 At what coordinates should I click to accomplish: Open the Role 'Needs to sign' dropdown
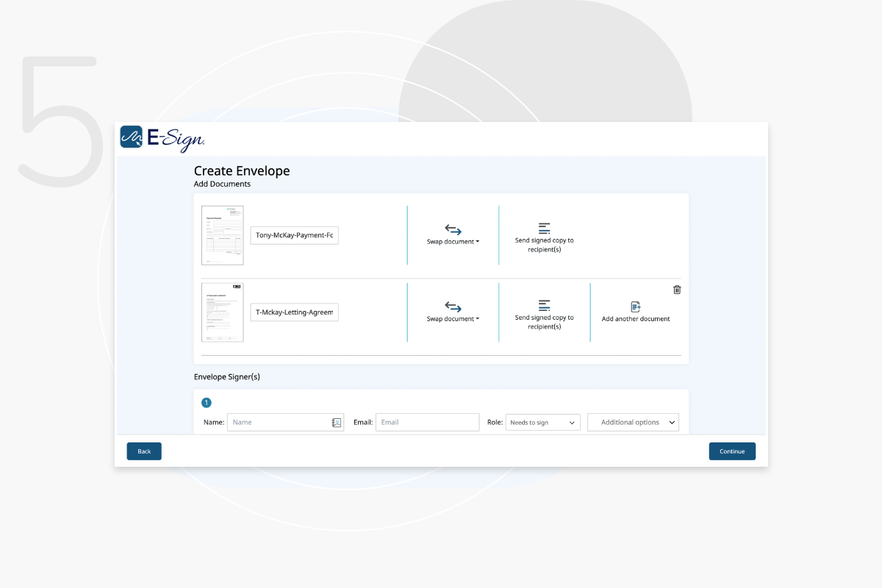pyautogui.click(x=543, y=423)
